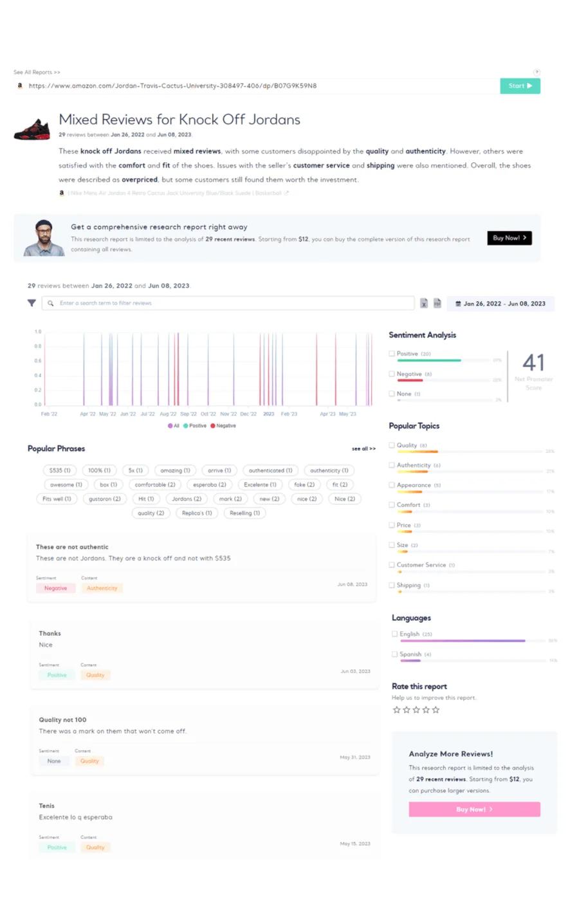Check the Authenticity topic checkbox
The image size is (579, 924).
391,465
